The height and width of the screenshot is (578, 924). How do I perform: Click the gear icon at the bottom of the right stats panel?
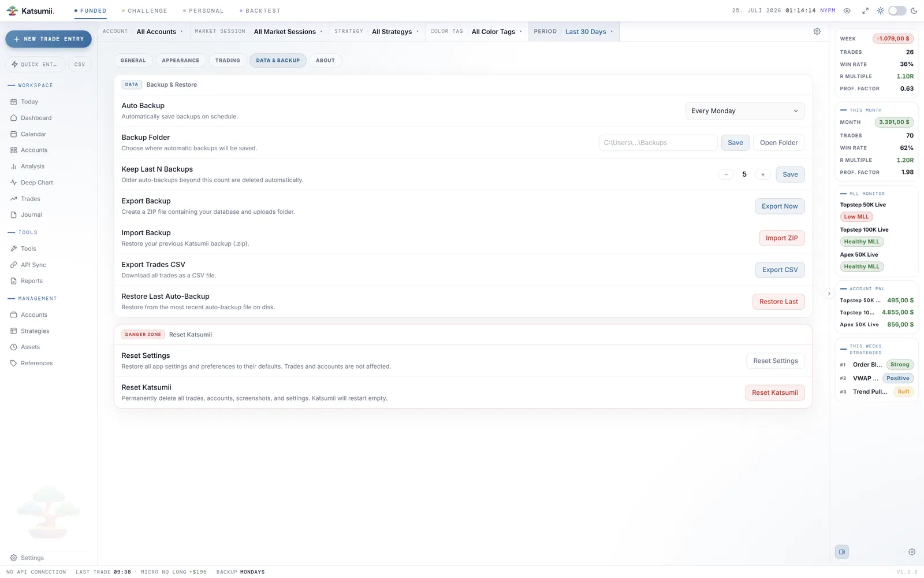click(x=912, y=552)
